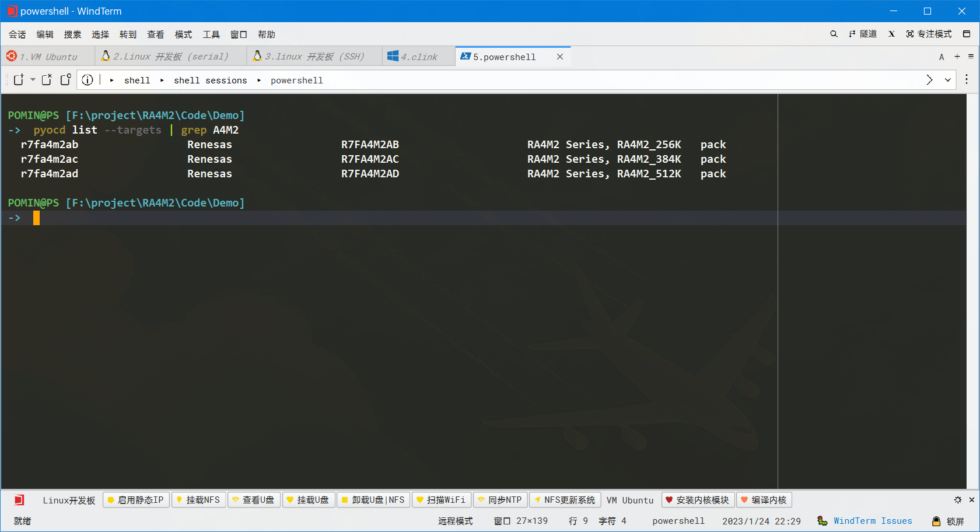Open the 搜索 menu
Screen dimensions: 980x532
72,34
